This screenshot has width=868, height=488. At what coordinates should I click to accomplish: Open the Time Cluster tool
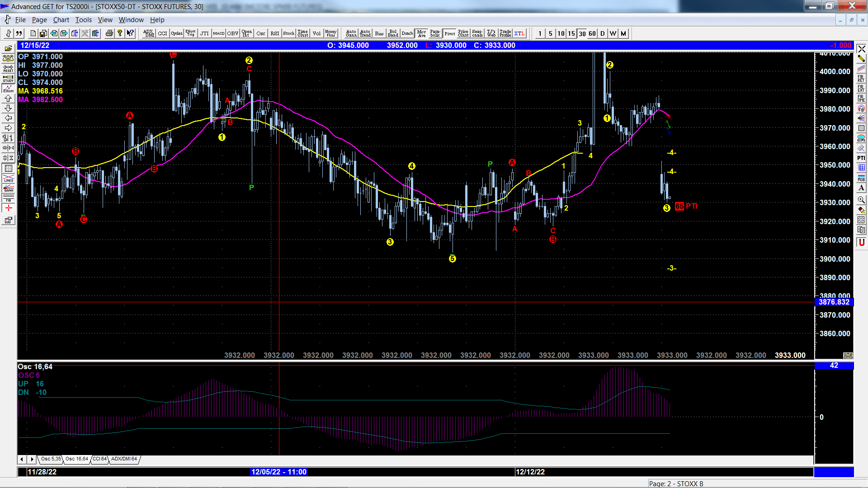click(303, 33)
